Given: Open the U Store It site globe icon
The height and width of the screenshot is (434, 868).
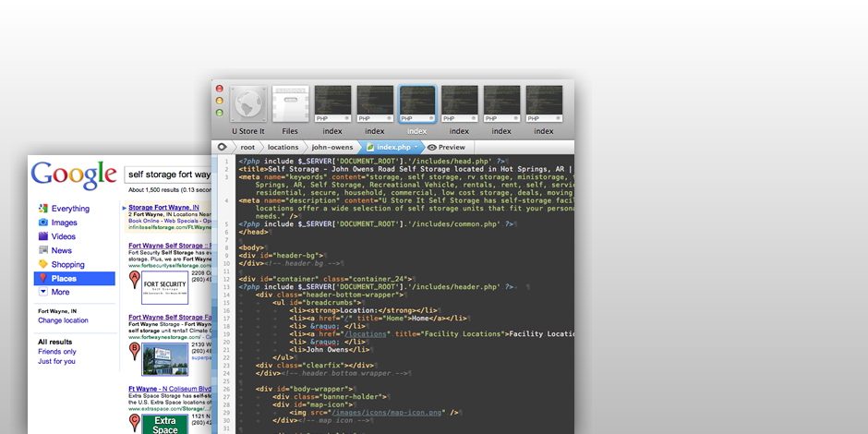Looking at the screenshot, I should pos(248,104).
